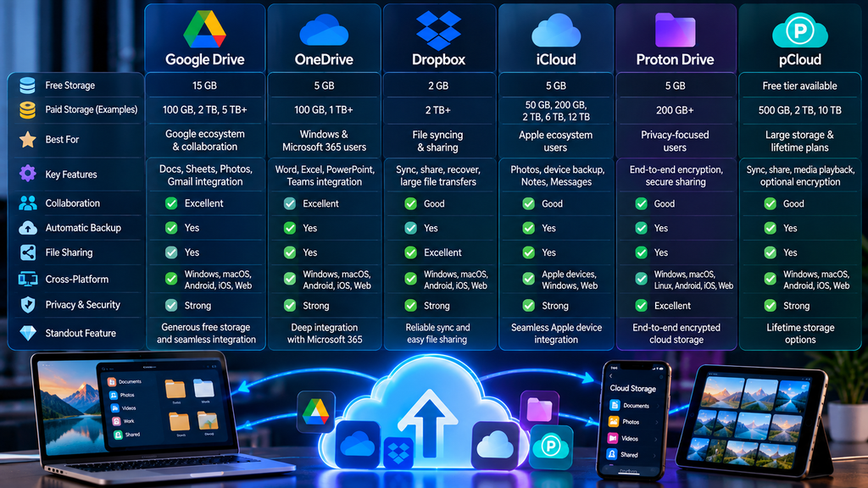The image size is (868, 488).
Task: Click 'File syncing & sharing' cell
Action: (438, 141)
